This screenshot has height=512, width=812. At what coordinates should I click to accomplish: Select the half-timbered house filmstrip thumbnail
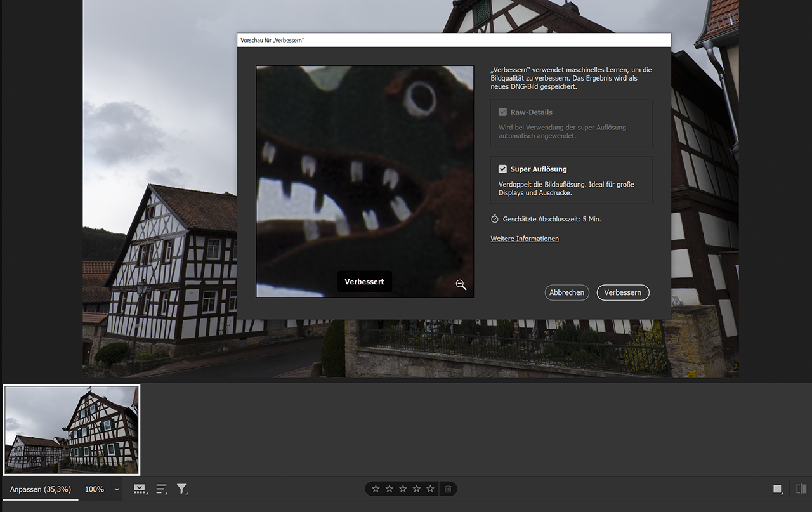point(72,430)
